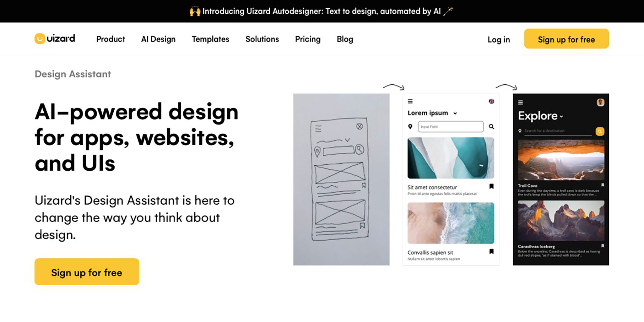Click bookmark icon beside Sit amet consectetur
This screenshot has width=644, height=322.
coord(491,186)
